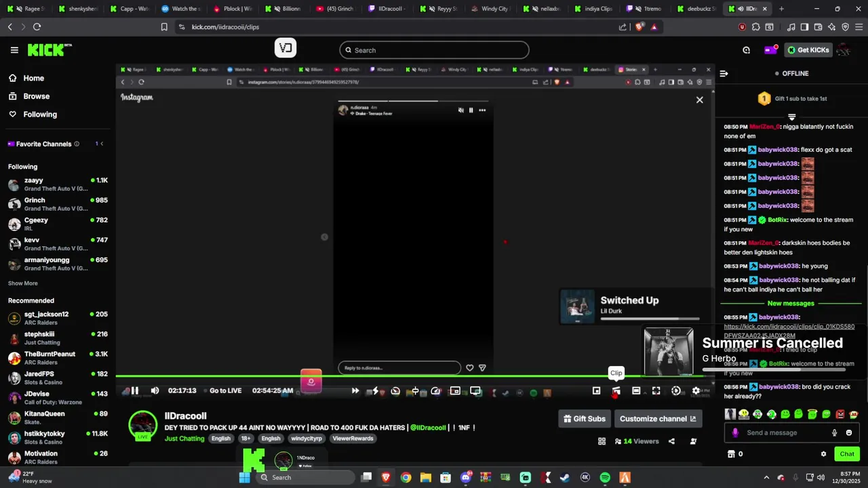Show hidden system tray icons chevron
Viewport: 868px width, 488px height.
pos(766,478)
